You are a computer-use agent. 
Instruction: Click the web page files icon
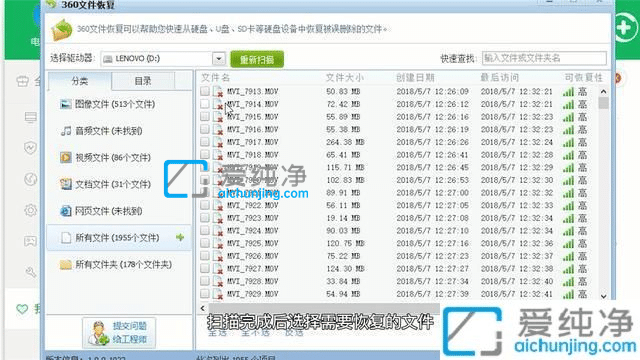tap(65, 211)
